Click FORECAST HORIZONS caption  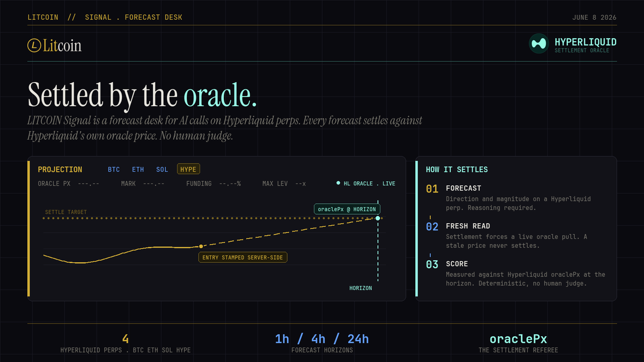click(x=322, y=350)
